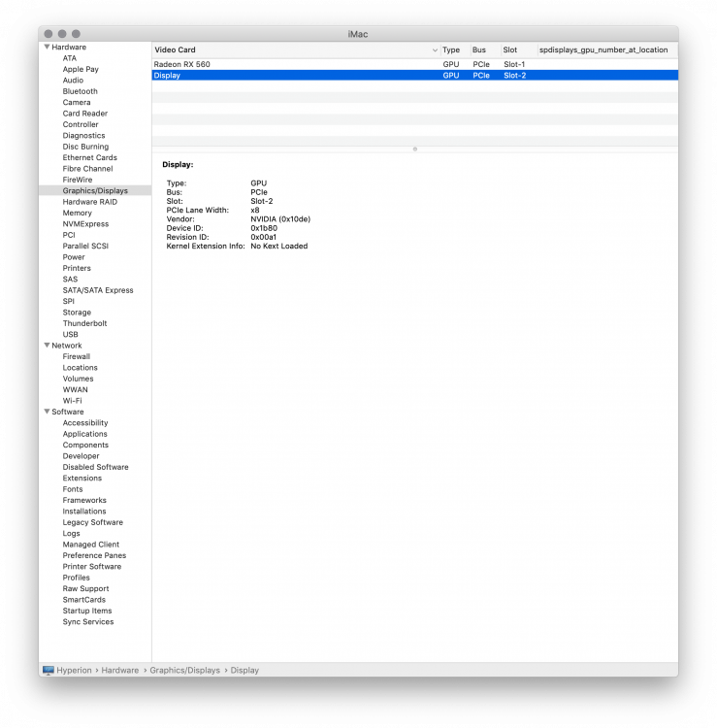Viewport: 717px width, 728px height.
Task: Select Sync Services in the sidebar
Action: [88, 622]
